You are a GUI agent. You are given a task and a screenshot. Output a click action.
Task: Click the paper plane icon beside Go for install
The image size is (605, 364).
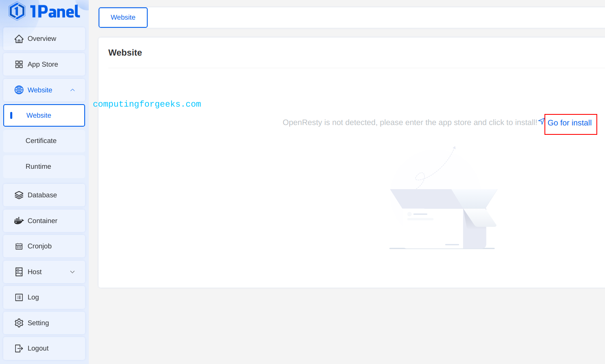(542, 121)
